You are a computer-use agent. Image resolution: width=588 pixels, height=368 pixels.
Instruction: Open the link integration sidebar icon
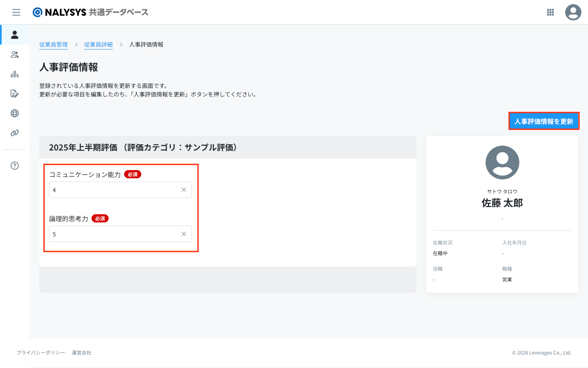click(15, 133)
